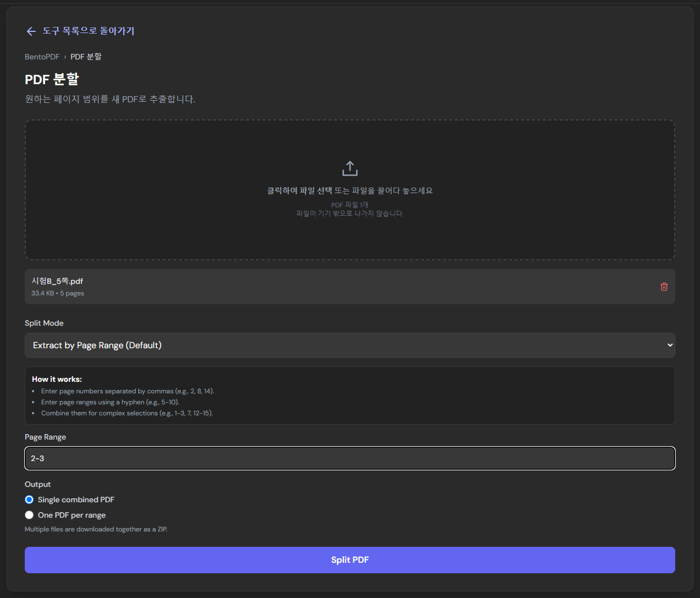Click the 'Split Mode' label
Image resolution: width=700 pixels, height=598 pixels.
(44, 323)
